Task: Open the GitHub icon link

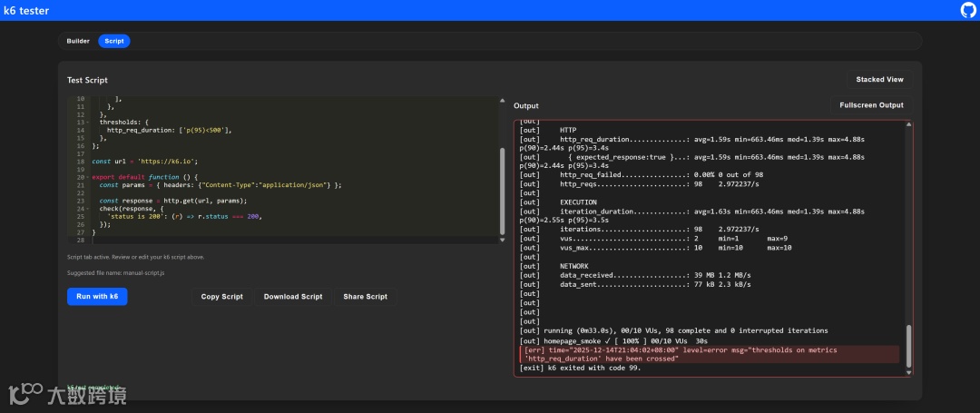Action: pos(967,10)
